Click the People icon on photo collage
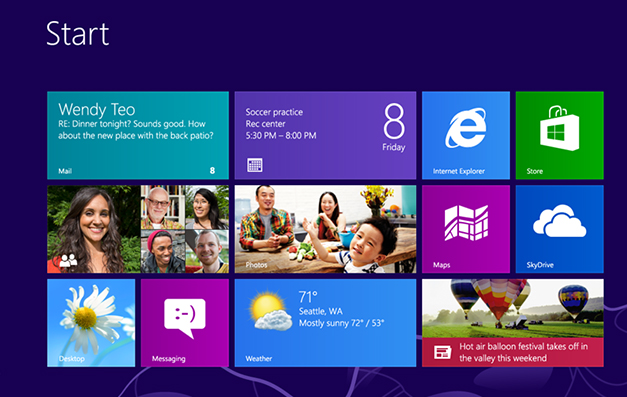The width and height of the screenshot is (627, 397). (68, 261)
